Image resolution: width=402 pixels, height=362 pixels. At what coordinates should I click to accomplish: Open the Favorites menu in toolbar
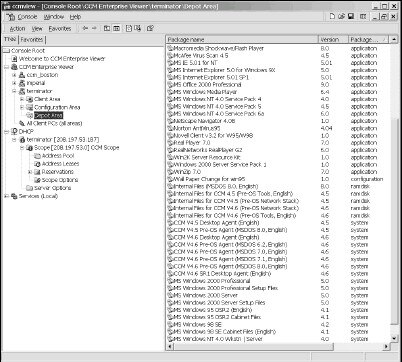pos(60,29)
